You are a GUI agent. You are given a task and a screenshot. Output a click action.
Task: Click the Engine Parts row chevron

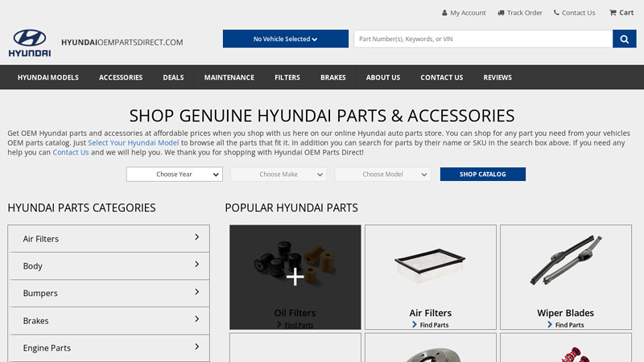(197, 347)
